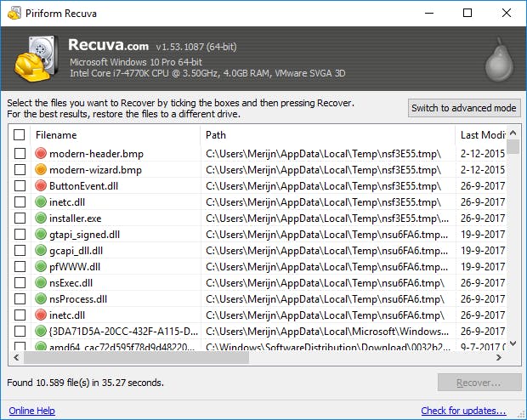Click the red status icon for modern-header.bmp
Image resolution: width=527 pixels, height=420 pixels.
41,154
